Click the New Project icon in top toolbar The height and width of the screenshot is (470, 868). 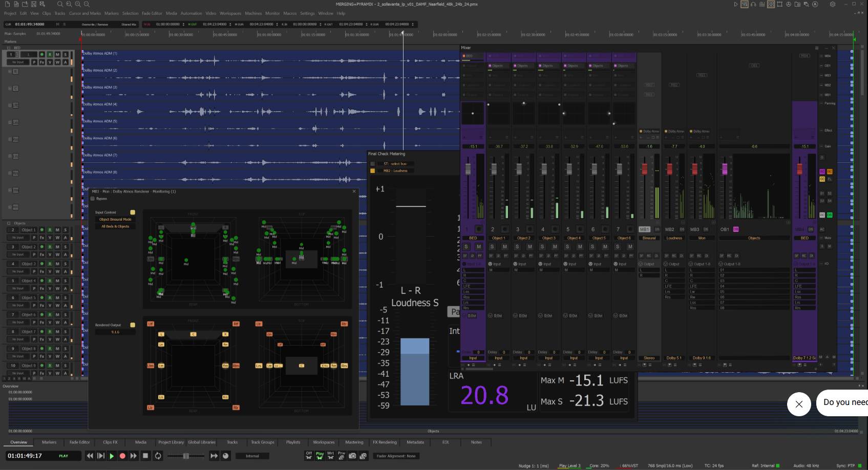(x=7, y=4)
